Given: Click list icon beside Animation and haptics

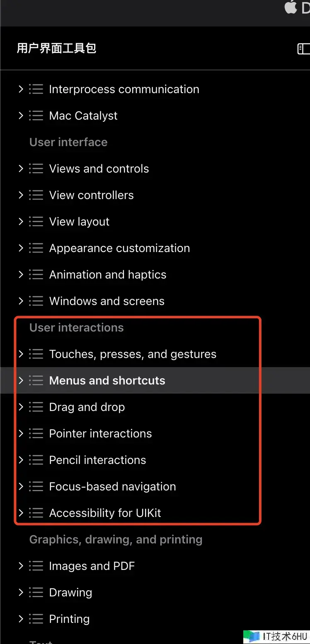Looking at the screenshot, I should pos(36,275).
